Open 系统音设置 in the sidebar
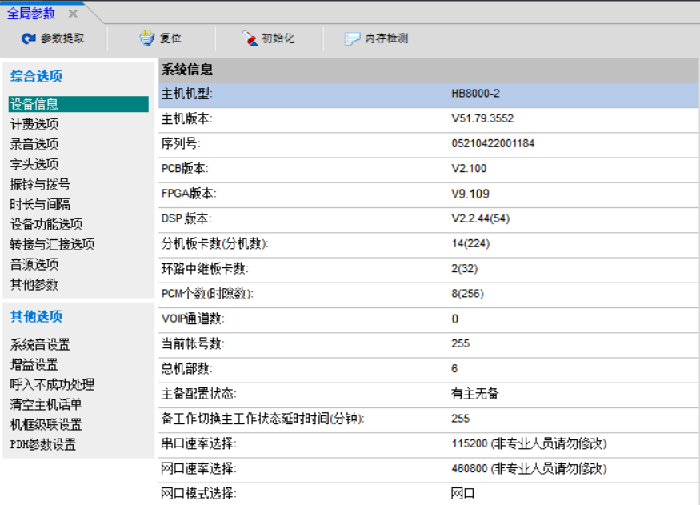700x505 pixels. point(40,345)
